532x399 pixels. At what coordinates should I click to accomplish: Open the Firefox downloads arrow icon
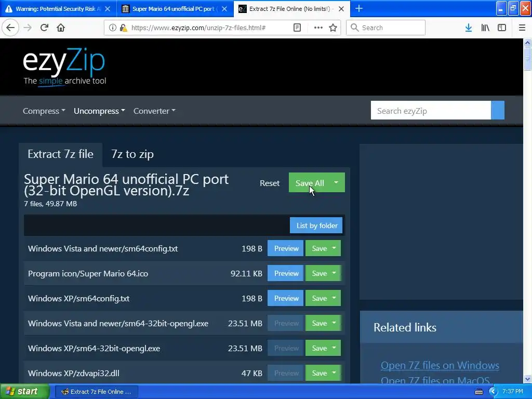[x=469, y=28]
